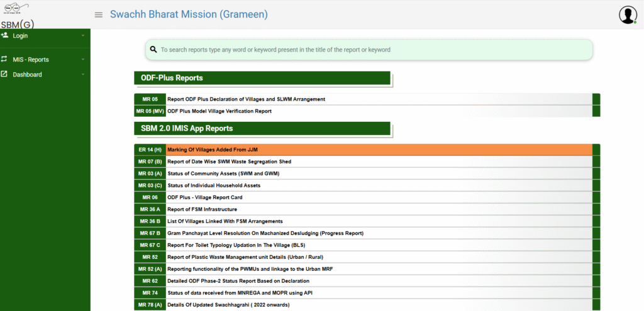Click the MR 03 (A) code label
The width and height of the screenshot is (644, 311).
click(150, 173)
